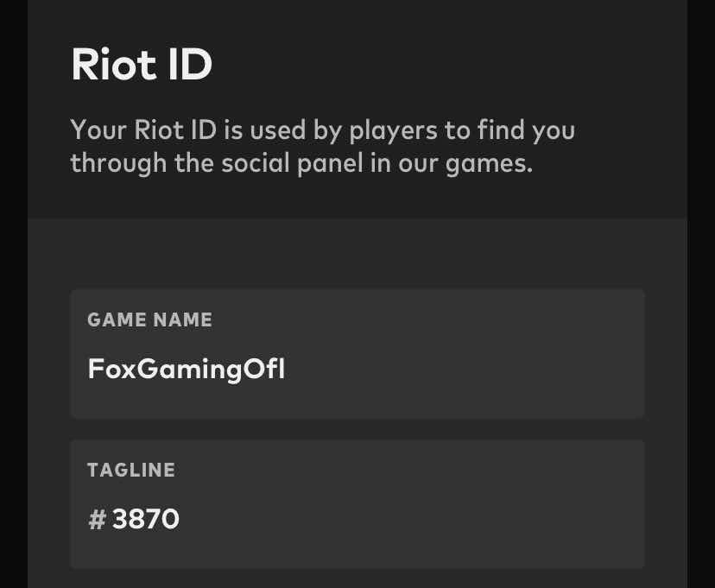Click the hash symbol before the tagline

tap(97, 520)
